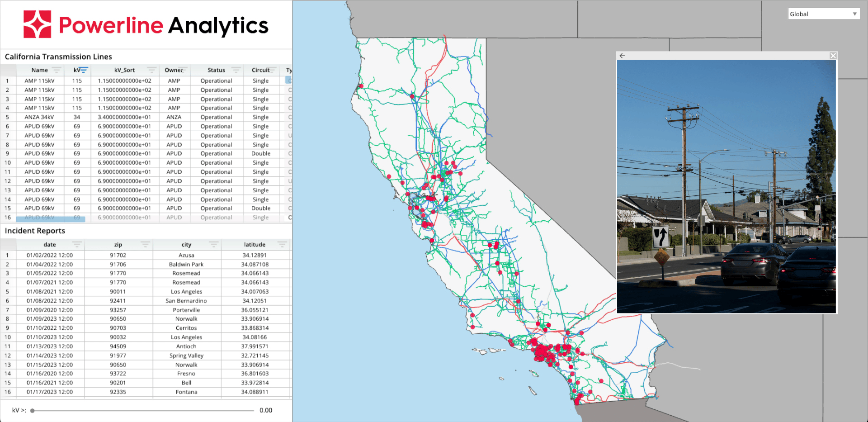Screen dimensions: 868x422
Task: Sort by the Circuit column header
Action: pyautogui.click(x=260, y=70)
